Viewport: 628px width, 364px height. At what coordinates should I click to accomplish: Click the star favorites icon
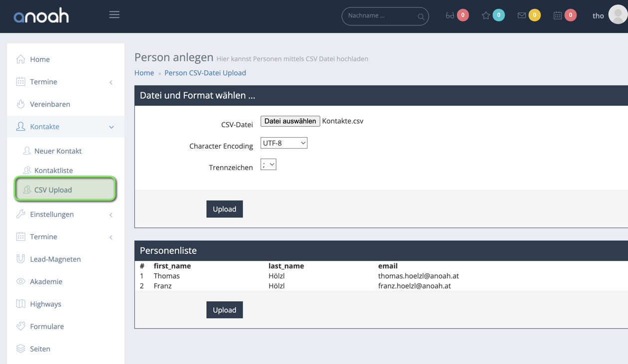pyautogui.click(x=486, y=15)
